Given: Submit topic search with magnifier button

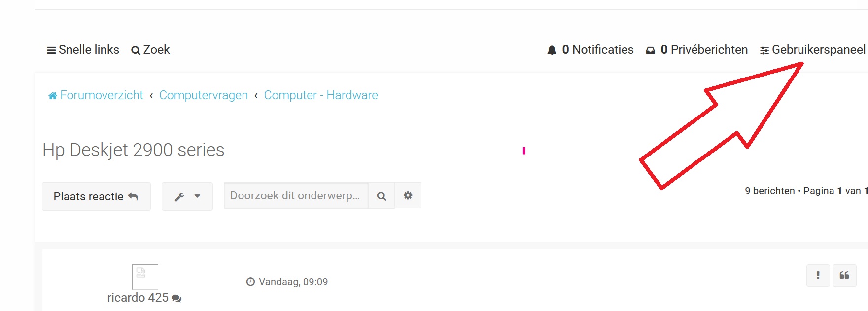Looking at the screenshot, I should [x=382, y=195].
